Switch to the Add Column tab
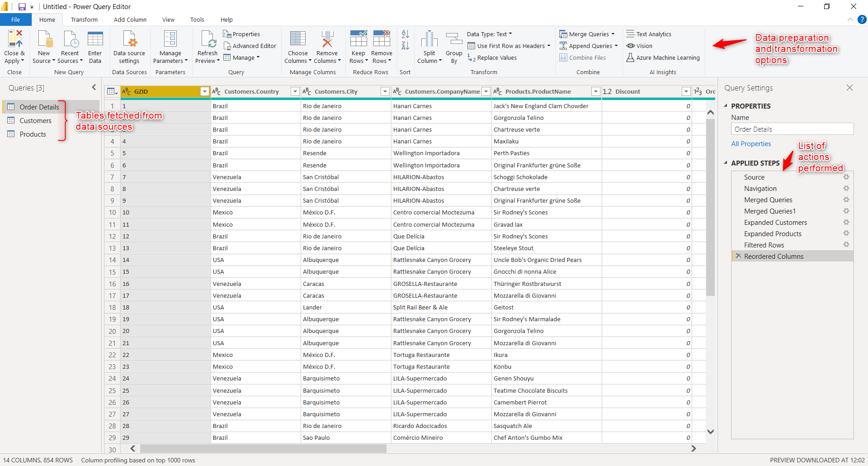The height and width of the screenshot is (466, 868). pos(130,19)
